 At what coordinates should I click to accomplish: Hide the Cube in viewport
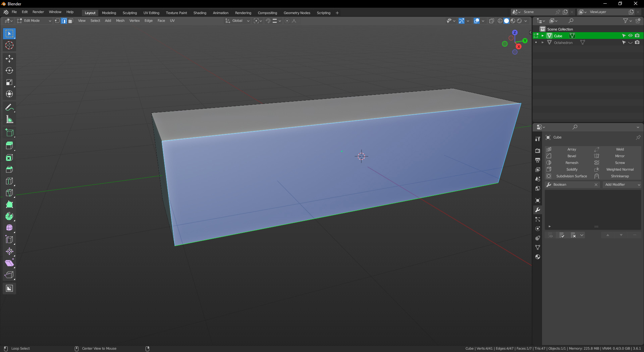tap(630, 36)
